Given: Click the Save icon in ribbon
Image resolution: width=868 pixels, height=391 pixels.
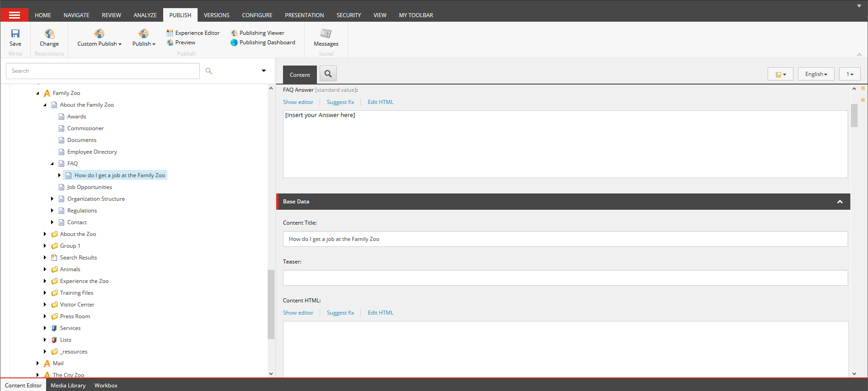Looking at the screenshot, I should click(15, 34).
